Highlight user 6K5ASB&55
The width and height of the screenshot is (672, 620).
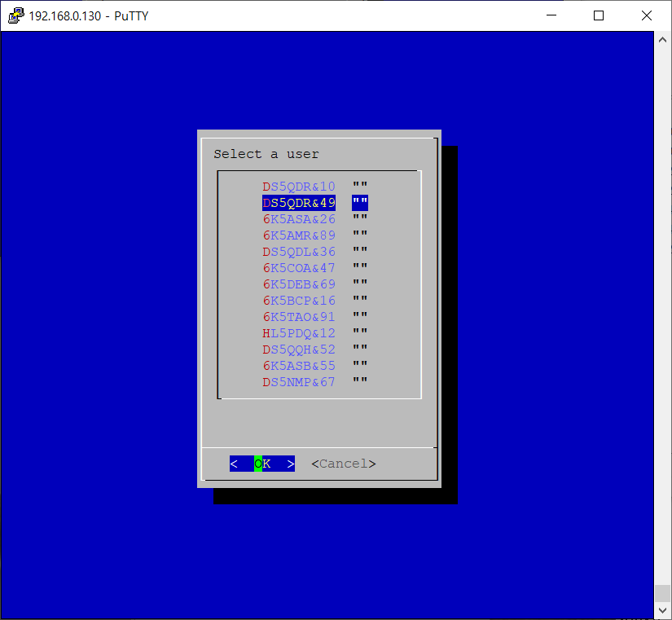pyautogui.click(x=299, y=366)
